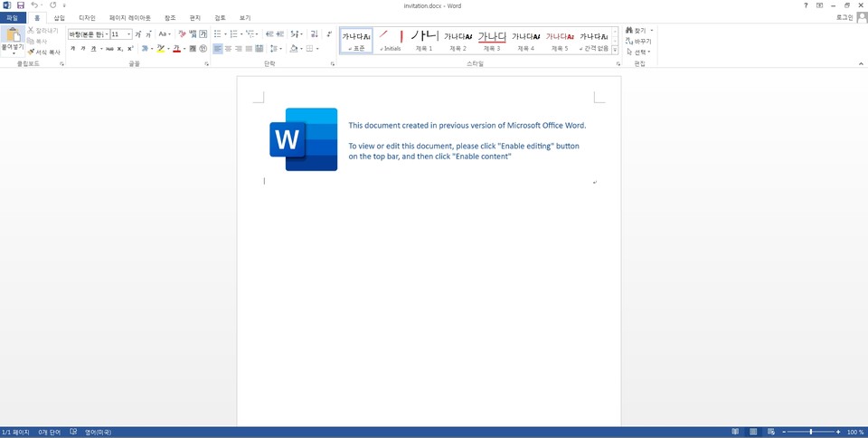Viewport: 868px width, 438px height.
Task: Apply the 제목 1 heading style
Action: click(423, 41)
